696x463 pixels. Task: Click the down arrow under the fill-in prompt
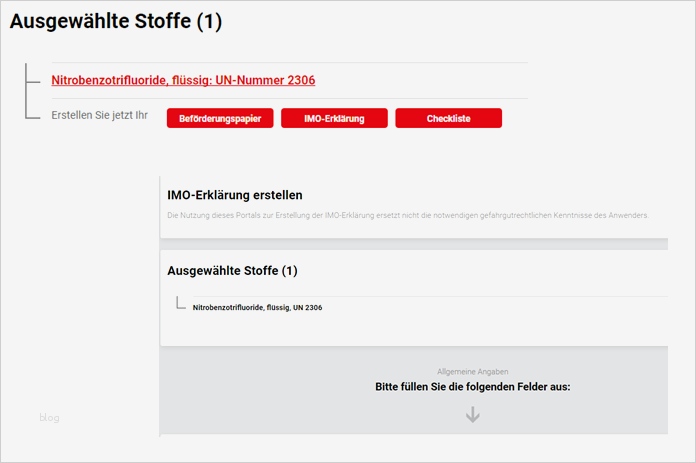[473, 414]
